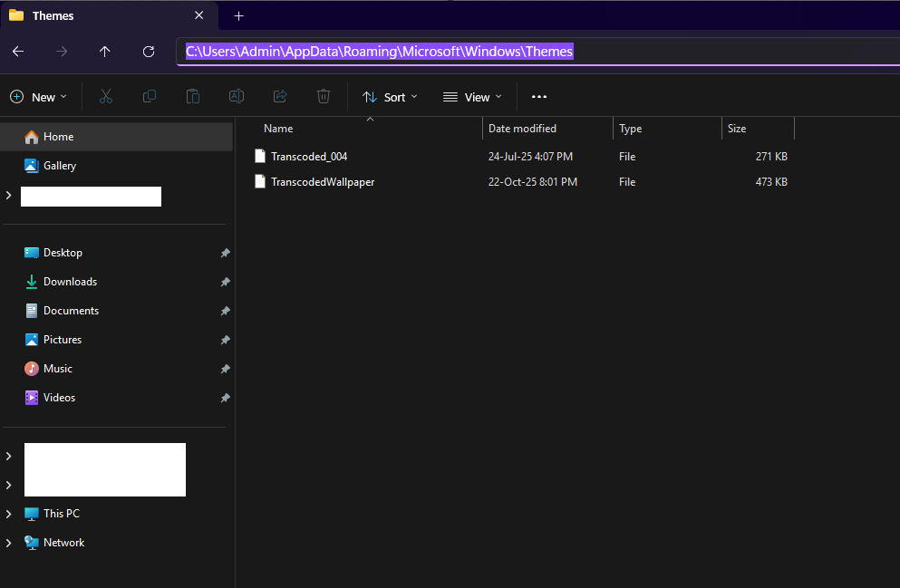Click the Share icon in toolbar

(280, 96)
